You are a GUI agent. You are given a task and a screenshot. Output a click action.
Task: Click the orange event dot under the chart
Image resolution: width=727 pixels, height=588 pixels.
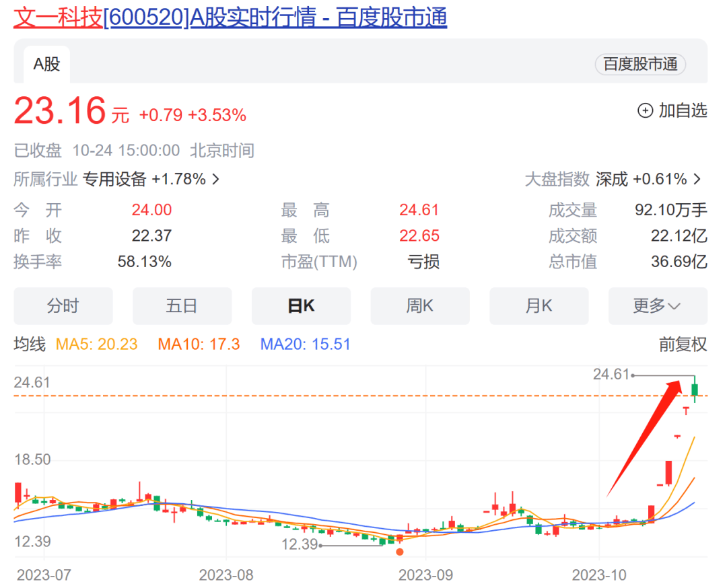tap(400, 552)
